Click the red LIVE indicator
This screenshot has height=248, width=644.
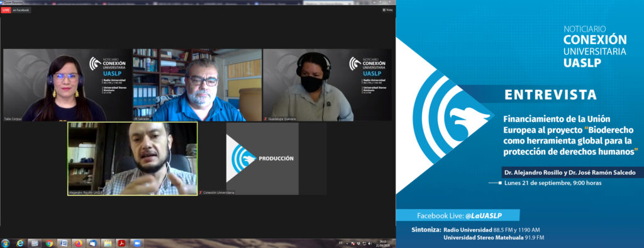pos(6,10)
